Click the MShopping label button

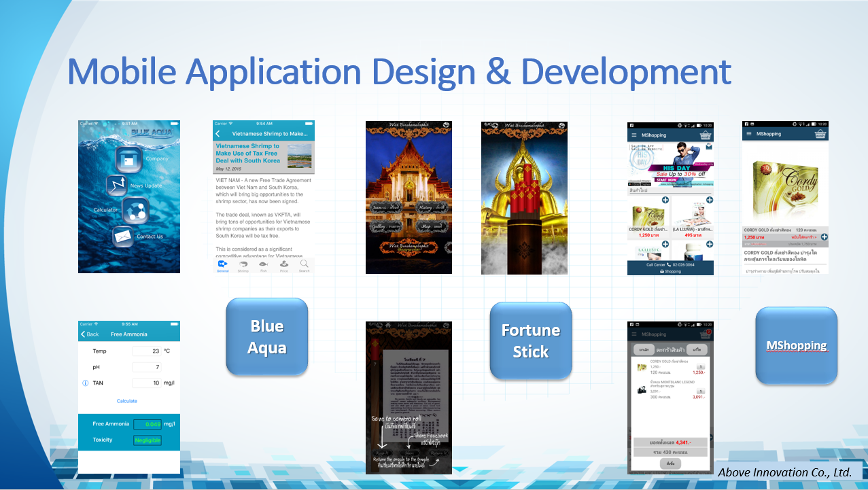point(797,346)
